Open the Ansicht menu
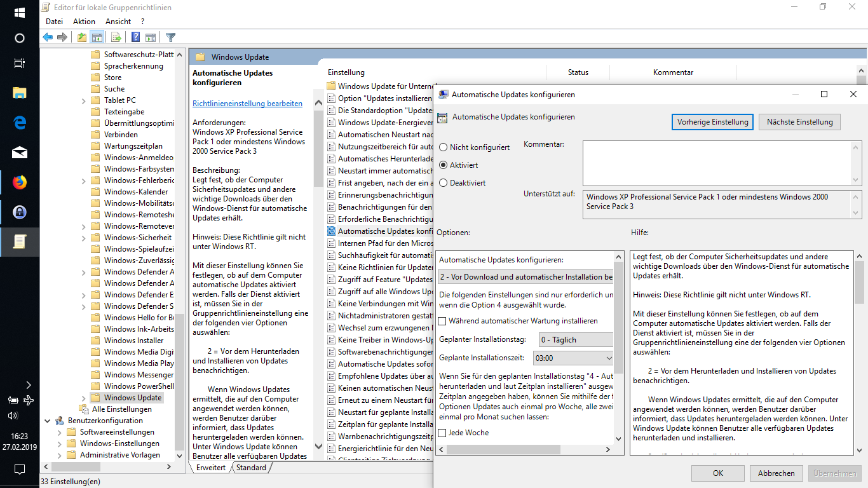Screen dimensions: 868x488 pos(118,22)
